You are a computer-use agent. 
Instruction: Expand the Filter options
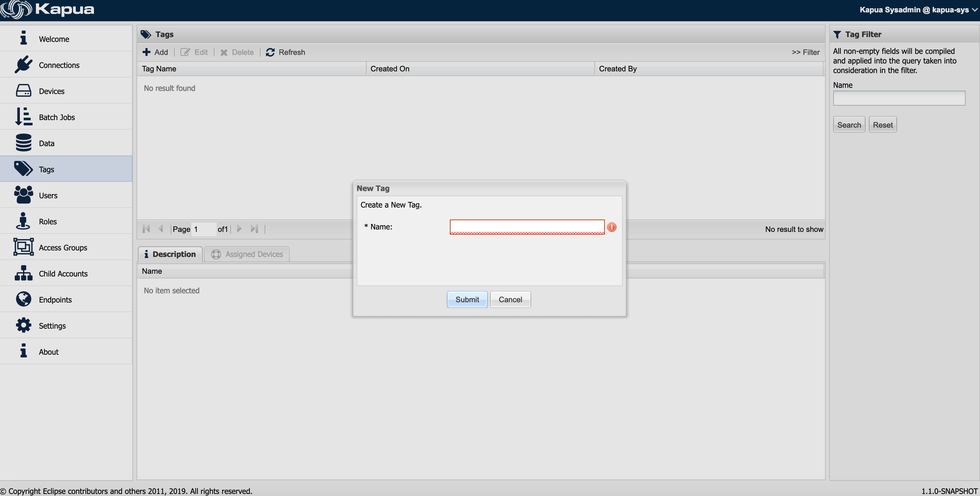[805, 52]
